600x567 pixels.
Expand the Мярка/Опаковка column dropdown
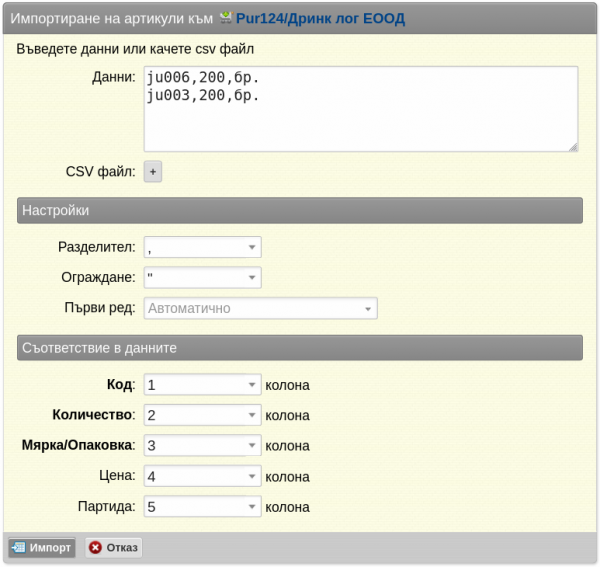[x=202, y=446]
